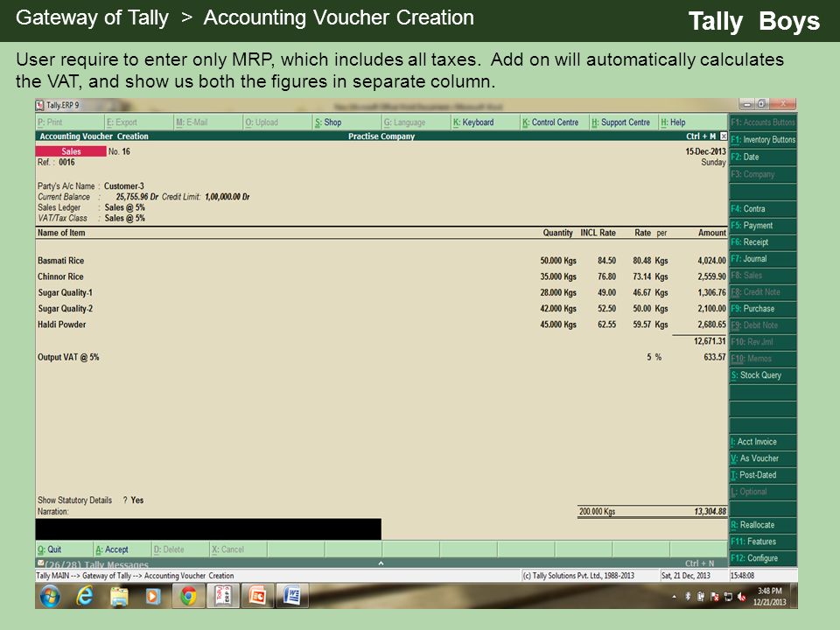Open the O: Upload option

coord(277,122)
